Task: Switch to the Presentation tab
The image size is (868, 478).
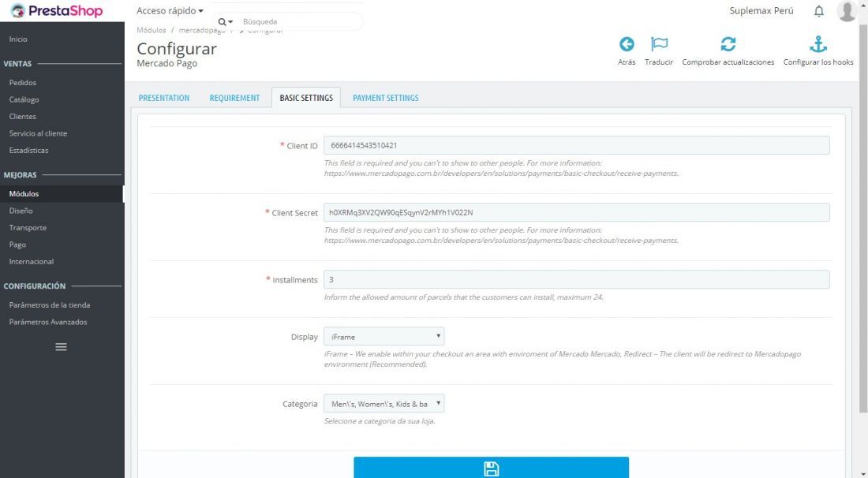Action: [164, 98]
